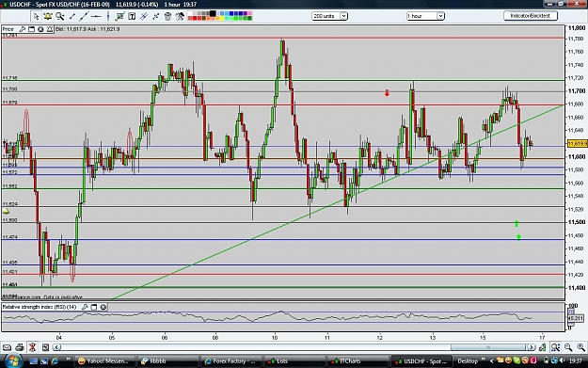Viewport: 588px width, 368px height.
Task: Open the hammer and wrench settings tool
Action: pyautogui.click(x=180, y=16)
